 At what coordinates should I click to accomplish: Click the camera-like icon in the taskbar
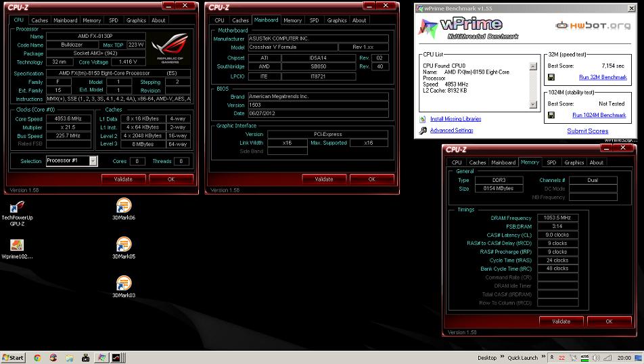(85, 358)
